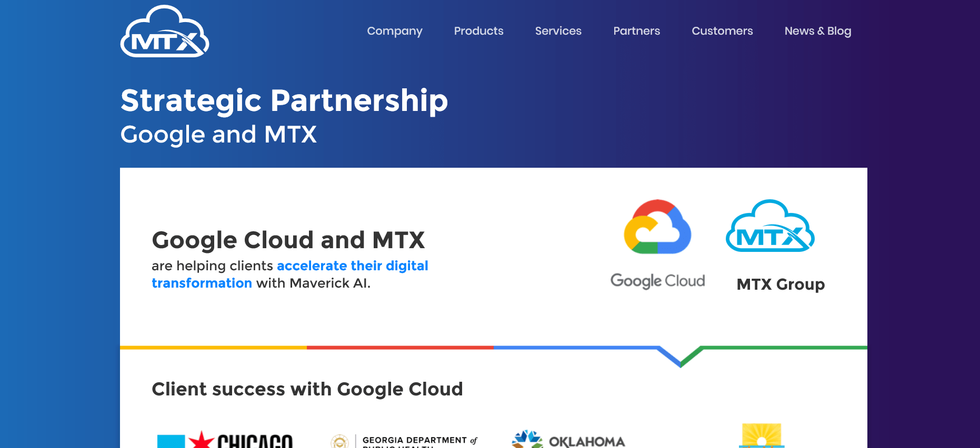Click the blue MTX Group cloud logo
The width and height of the screenshot is (980, 448).
770,226
